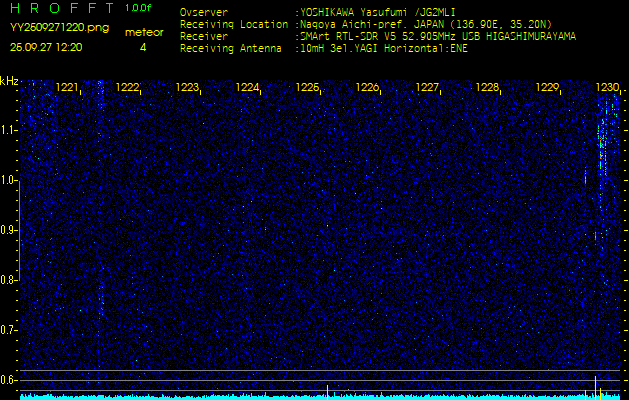Screen dimensions: 629x400
Task: Click the kHz axis unit label
Action: point(9,80)
